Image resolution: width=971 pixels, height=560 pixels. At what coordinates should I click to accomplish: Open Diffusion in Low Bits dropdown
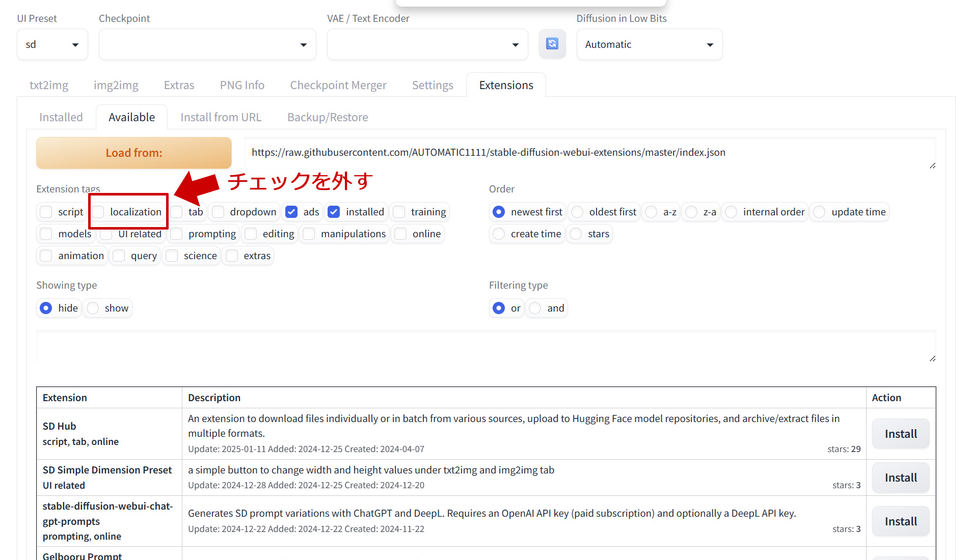pyautogui.click(x=649, y=45)
